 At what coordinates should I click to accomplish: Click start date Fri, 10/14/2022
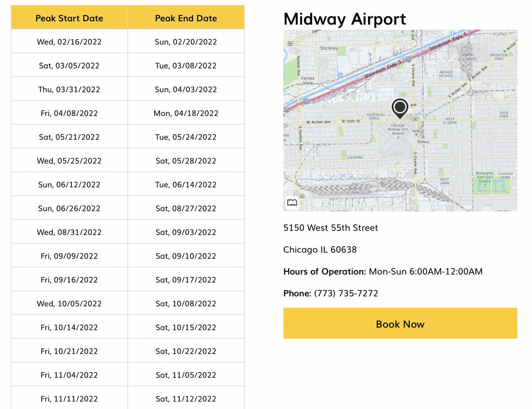point(69,327)
